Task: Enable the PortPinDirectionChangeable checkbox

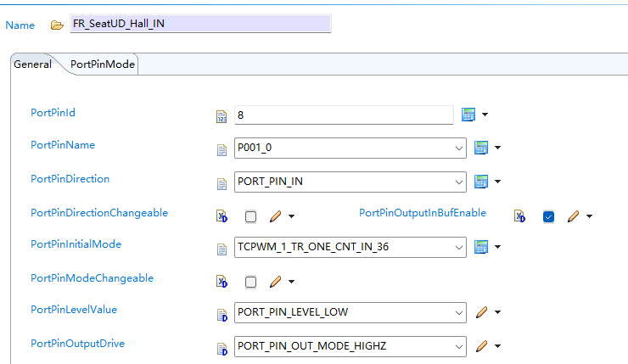Action: [x=250, y=216]
